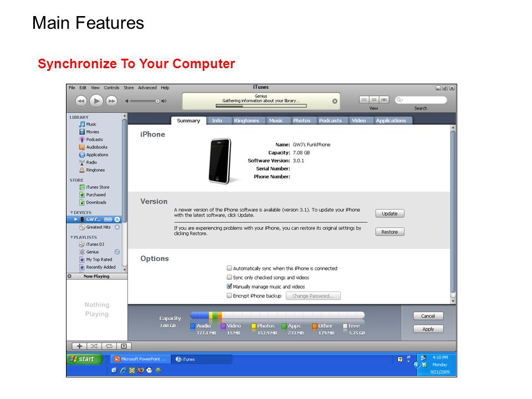
Task: Open the Controls menu
Action: (x=111, y=88)
